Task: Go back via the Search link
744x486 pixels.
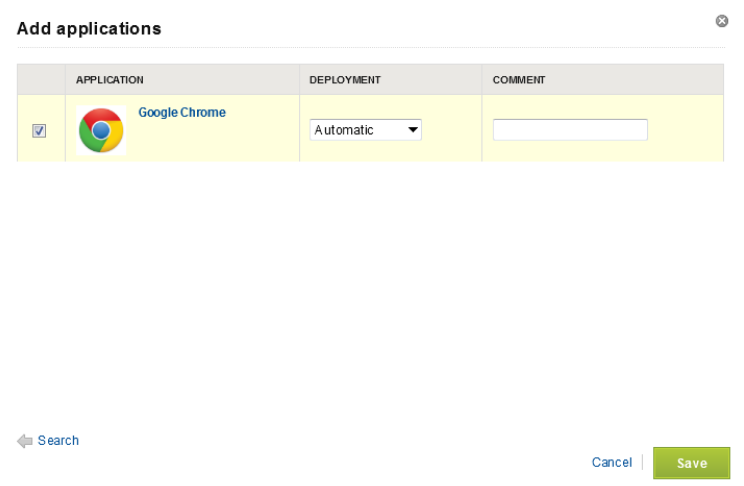Action: click(x=58, y=441)
